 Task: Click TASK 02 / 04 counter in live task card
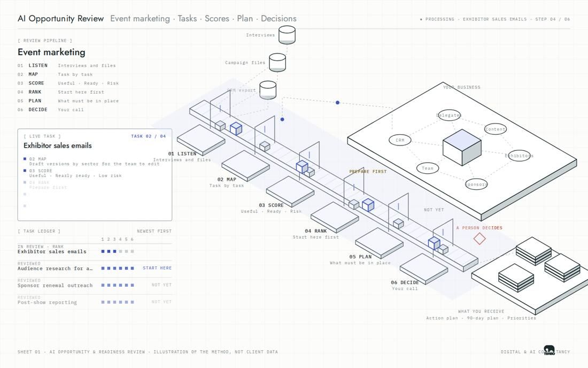148,136
